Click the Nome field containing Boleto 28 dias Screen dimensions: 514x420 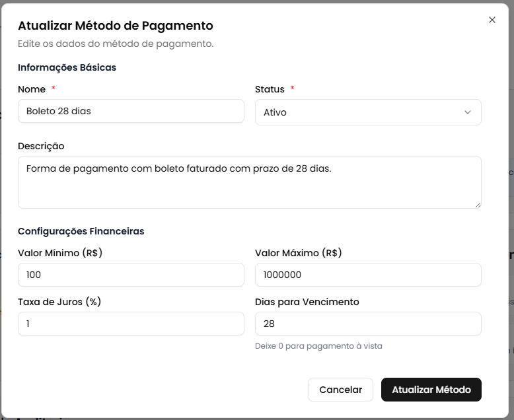(131, 111)
